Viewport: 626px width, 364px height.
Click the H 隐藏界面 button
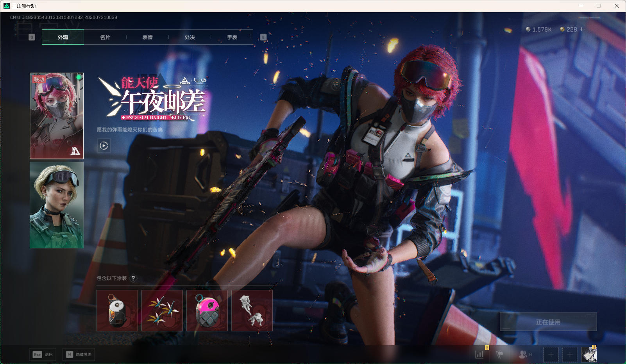79,355
